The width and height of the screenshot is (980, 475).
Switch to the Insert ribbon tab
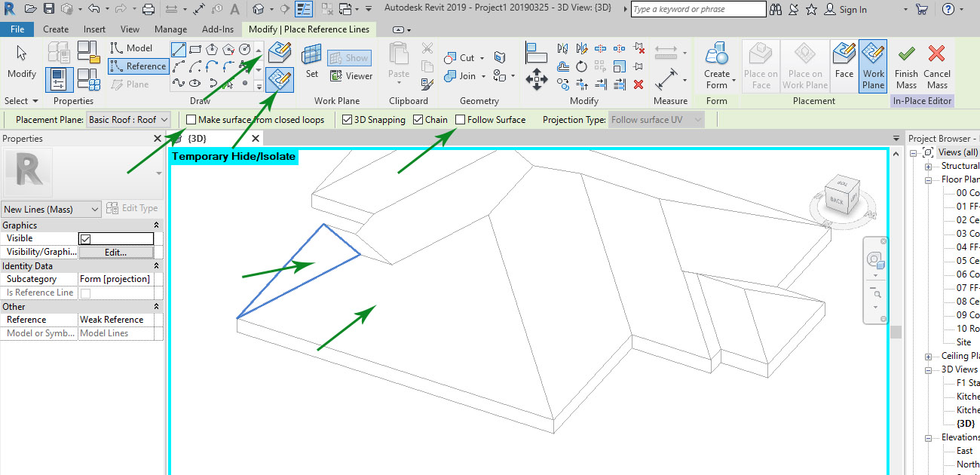click(x=95, y=29)
